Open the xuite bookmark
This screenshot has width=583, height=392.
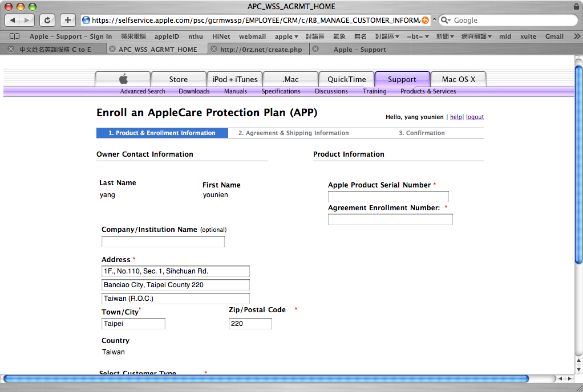[x=528, y=36]
